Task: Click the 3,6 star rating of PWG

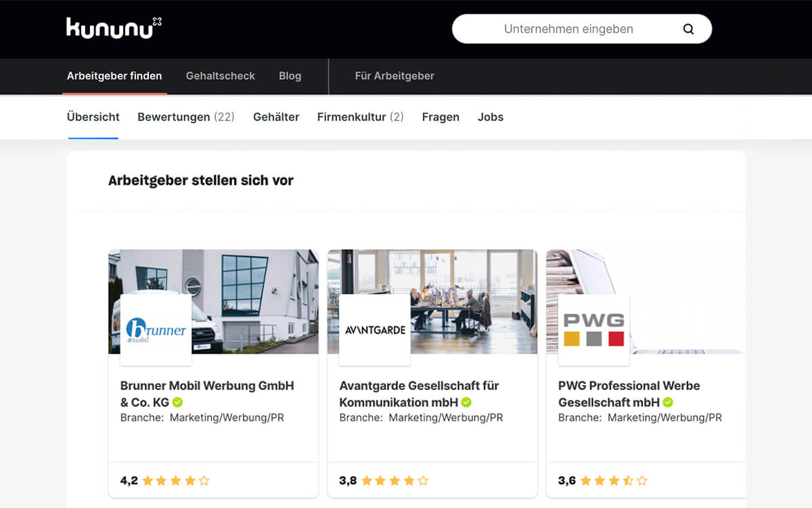Action: pyautogui.click(x=603, y=481)
